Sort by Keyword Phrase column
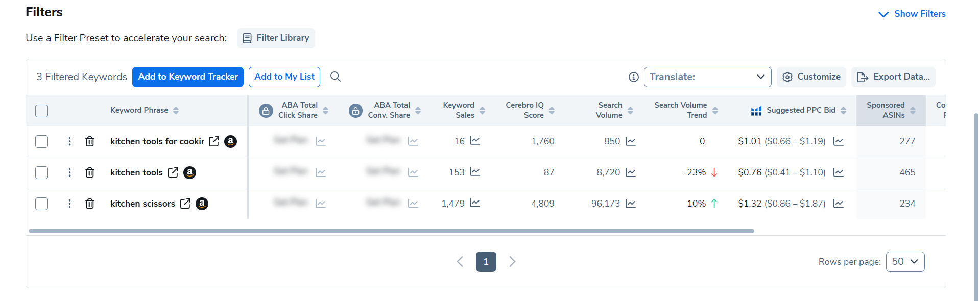The image size is (980, 301). click(x=176, y=111)
